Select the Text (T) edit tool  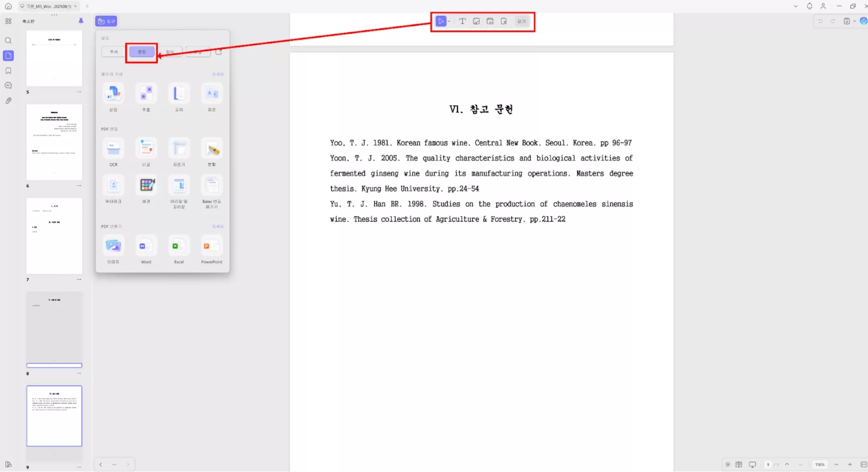[462, 21]
